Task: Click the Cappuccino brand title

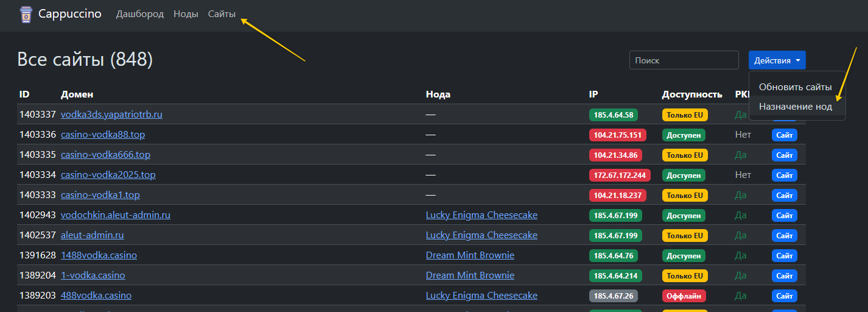Action: pos(70,14)
